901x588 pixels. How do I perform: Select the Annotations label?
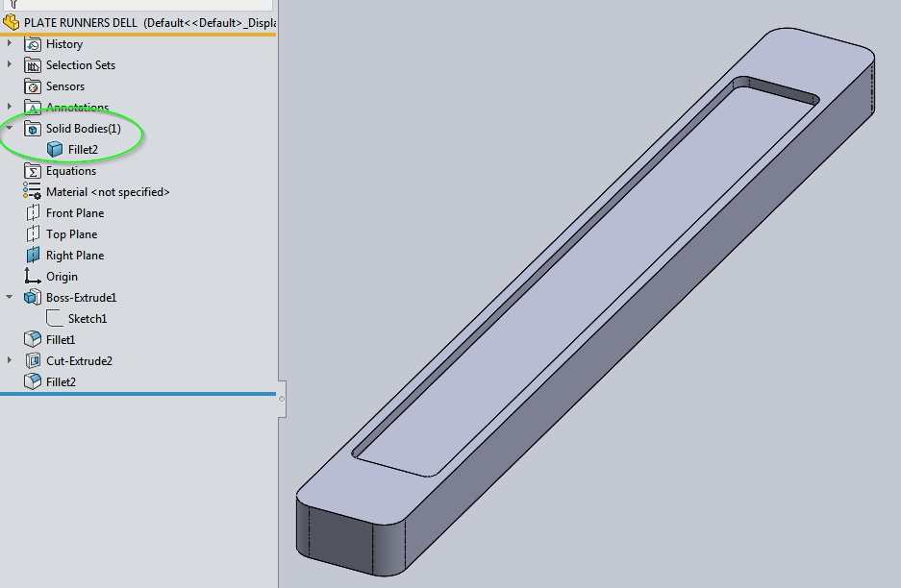pyautogui.click(x=77, y=108)
